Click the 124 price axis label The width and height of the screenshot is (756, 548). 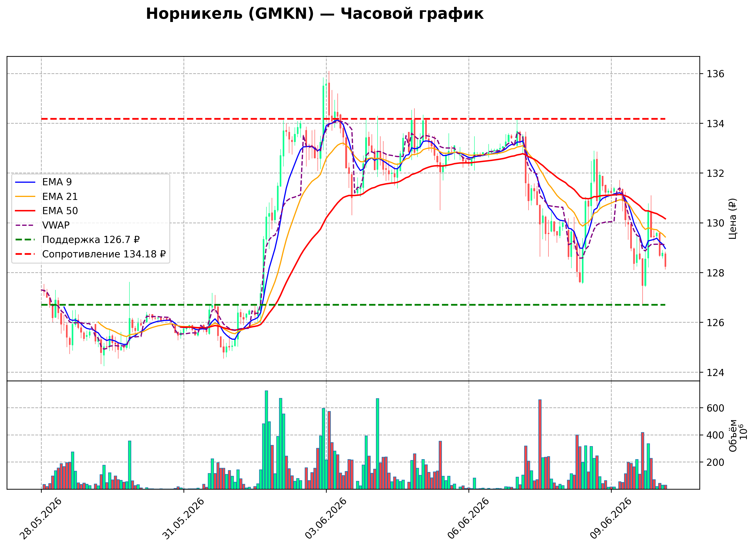coord(716,372)
